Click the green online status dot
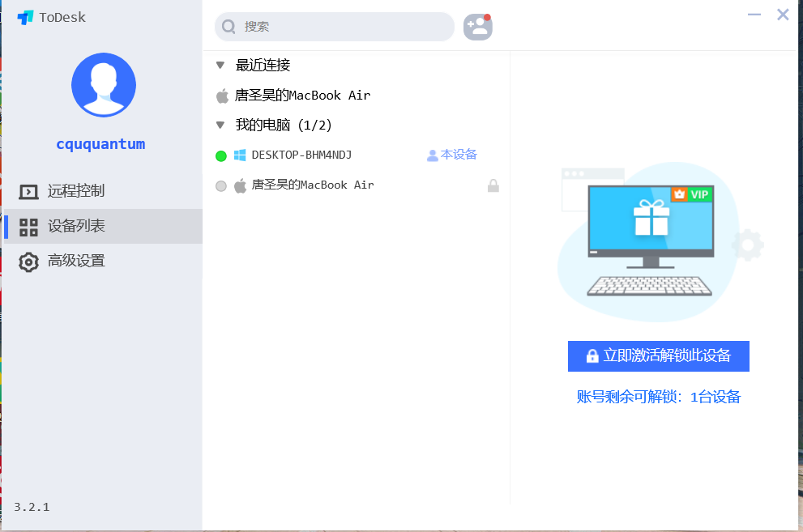803x532 pixels. click(x=221, y=156)
